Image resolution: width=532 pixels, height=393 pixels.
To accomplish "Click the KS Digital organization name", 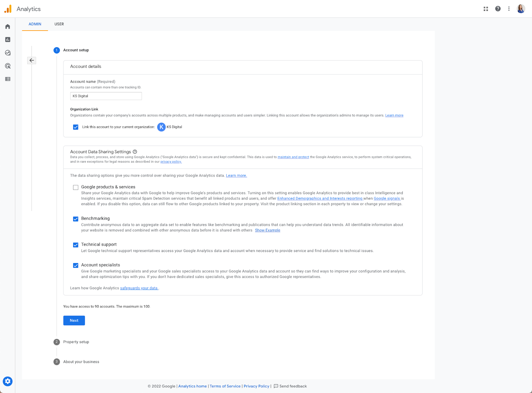I will 174,127.
